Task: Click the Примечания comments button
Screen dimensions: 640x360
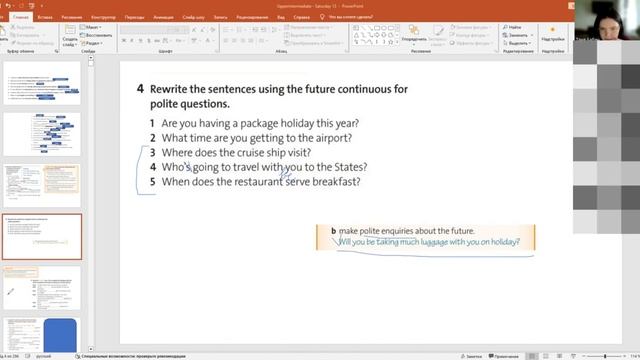Action: (504, 356)
